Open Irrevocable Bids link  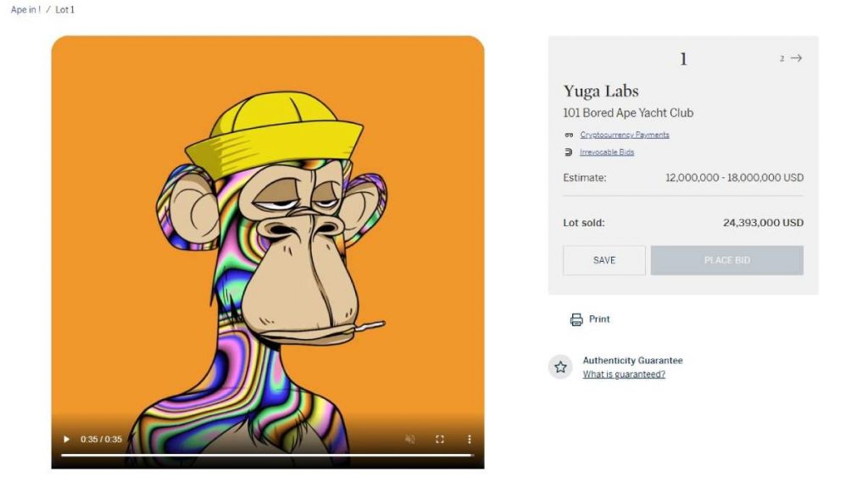point(607,152)
